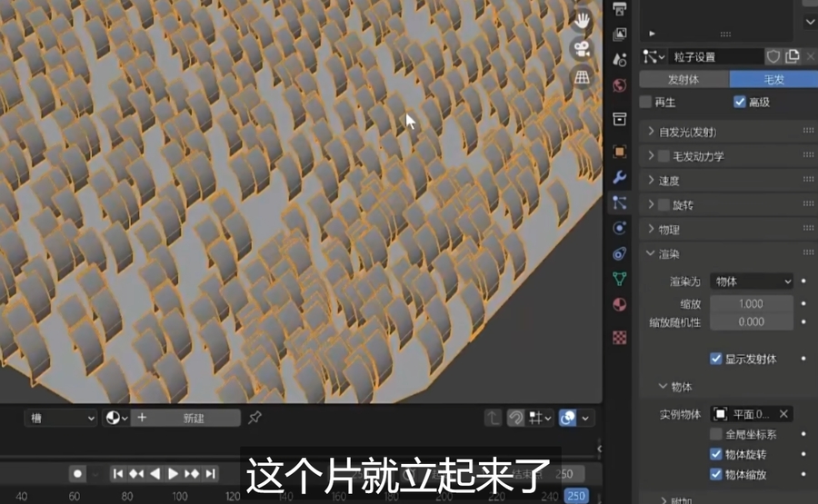Enable the 再生 checkbox
This screenshot has width=818, height=504.
(646, 102)
